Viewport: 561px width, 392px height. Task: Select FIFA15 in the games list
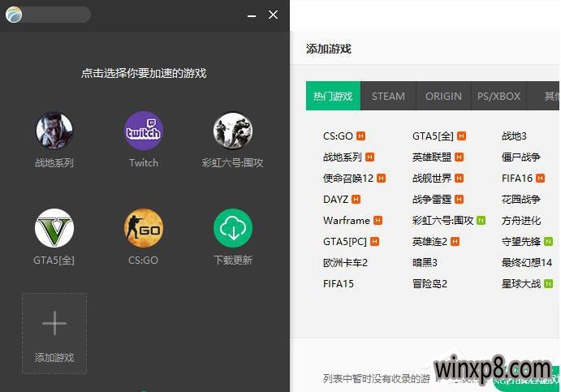coord(338,283)
